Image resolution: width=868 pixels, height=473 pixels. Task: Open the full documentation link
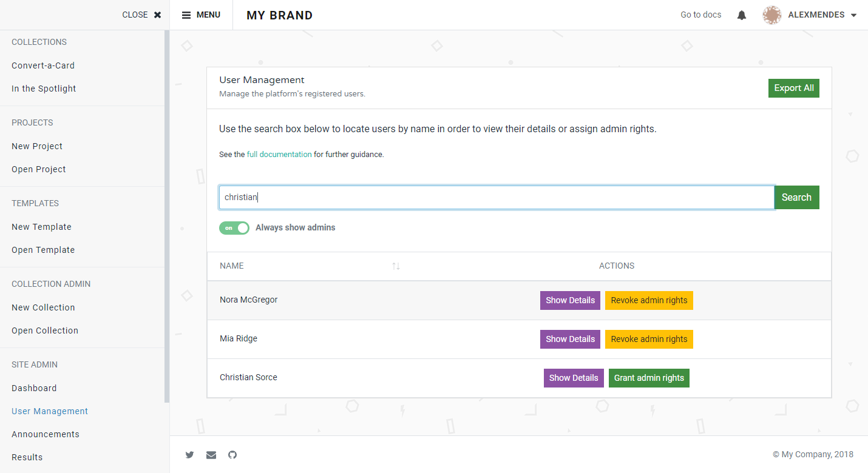click(279, 154)
